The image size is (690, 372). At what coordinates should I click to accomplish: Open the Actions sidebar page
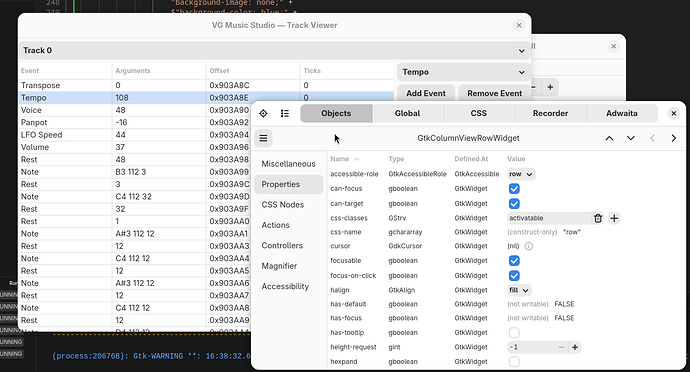pos(289,225)
